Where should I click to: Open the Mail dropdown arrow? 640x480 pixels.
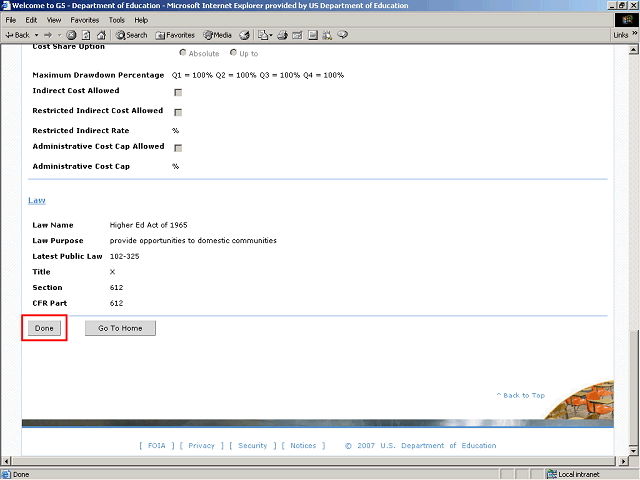[x=271, y=36]
